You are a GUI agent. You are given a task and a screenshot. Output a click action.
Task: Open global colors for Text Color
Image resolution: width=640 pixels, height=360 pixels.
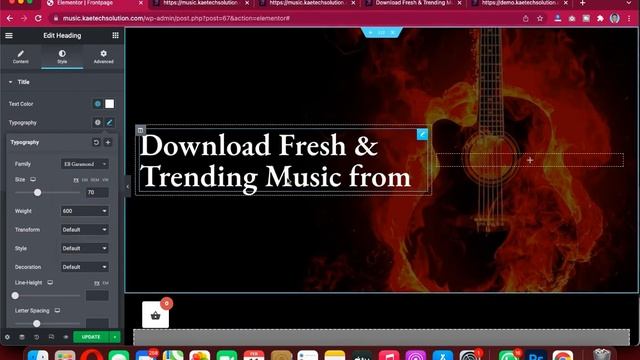[x=98, y=104]
